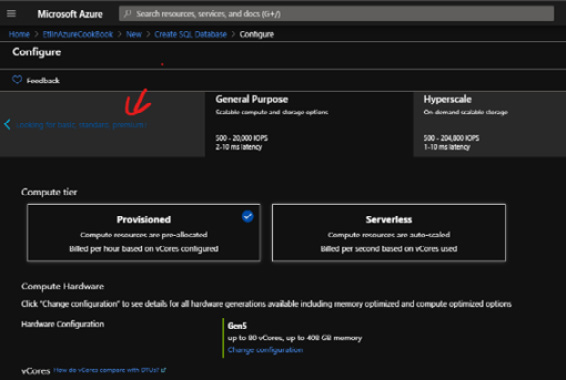
Task: Click the 500 - 20,000 IOPS text
Action: pyautogui.click(x=241, y=138)
